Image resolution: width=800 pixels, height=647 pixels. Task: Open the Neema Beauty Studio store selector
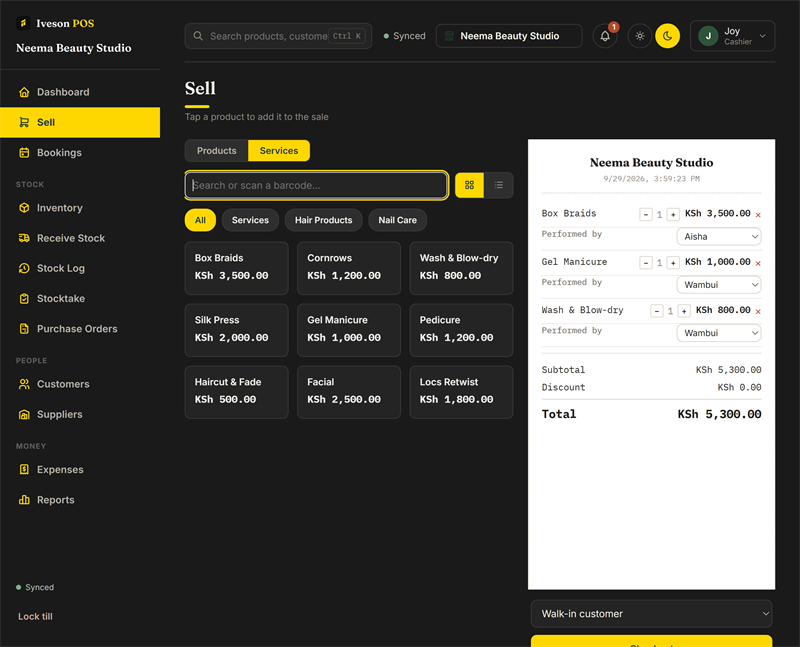509,36
